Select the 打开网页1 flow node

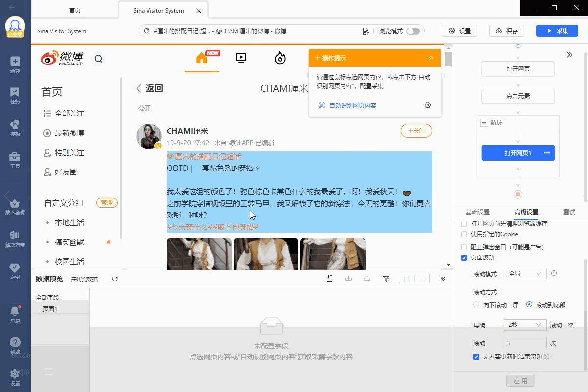[518, 153]
